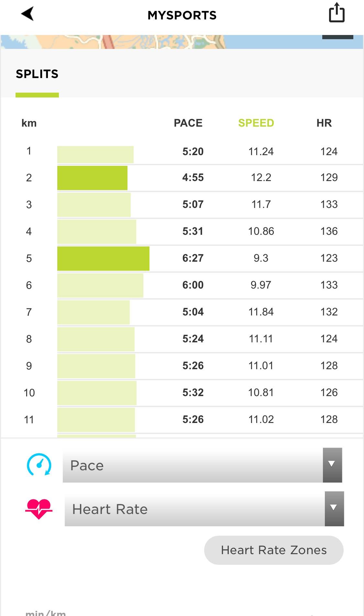Select the km 5 split bar

coord(103,258)
